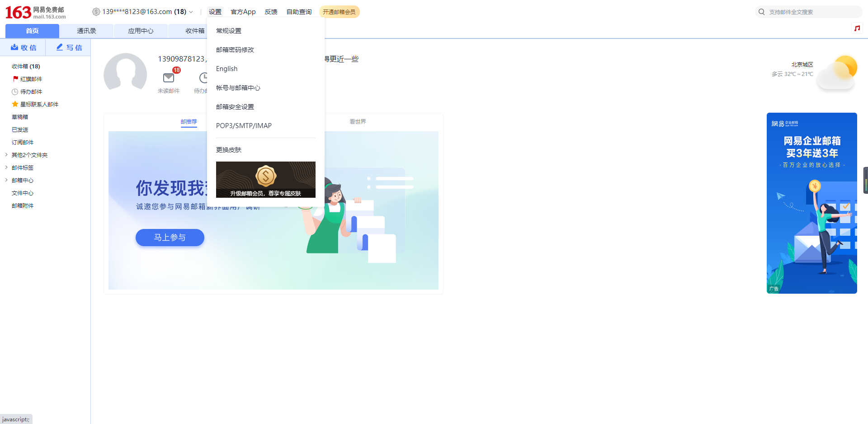Click the 写信 compose button
Viewport: 868px width, 424px height.
pyautogui.click(x=69, y=48)
